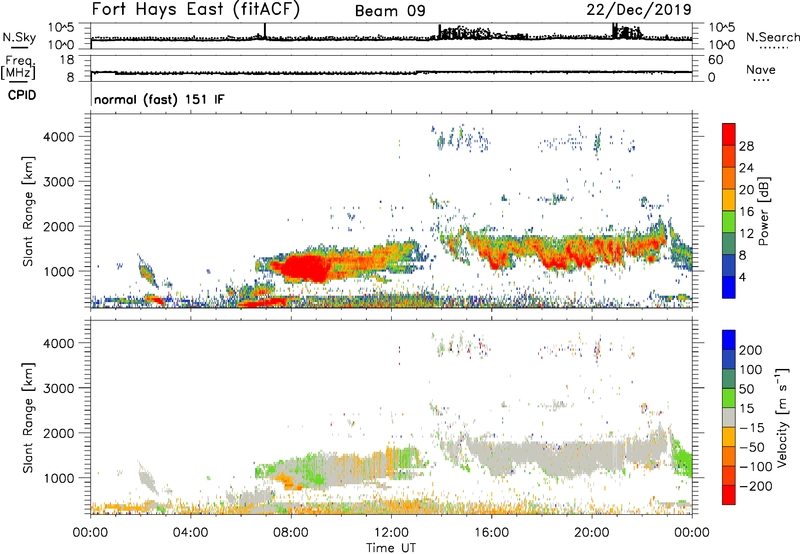Click the '20:00' time tick label
Viewport: 800px width, 554px height.
click(592, 533)
